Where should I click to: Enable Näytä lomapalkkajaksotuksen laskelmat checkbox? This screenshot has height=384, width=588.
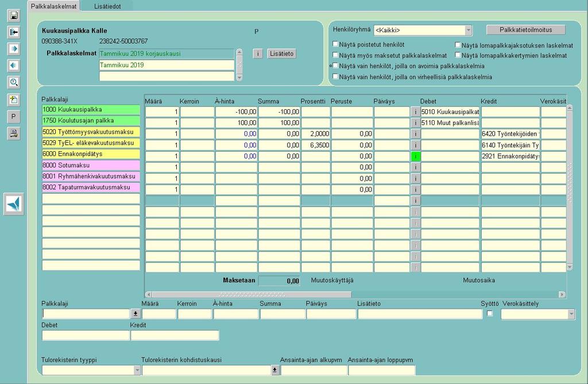458,45
